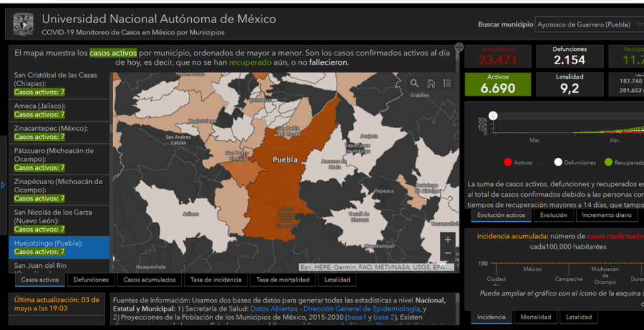Select the Ameca (Jalisco) list entry
Screen dimensions: 644x330
point(59,110)
